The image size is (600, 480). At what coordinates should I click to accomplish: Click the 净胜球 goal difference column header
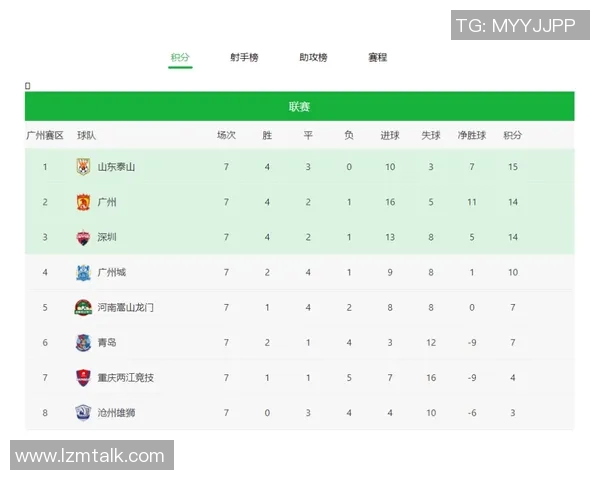[x=472, y=135]
